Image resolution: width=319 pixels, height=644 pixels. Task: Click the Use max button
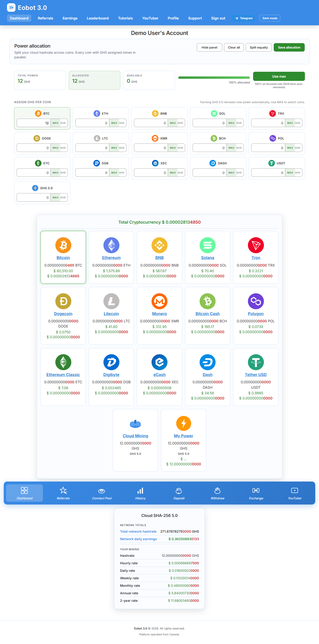(279, 76)
